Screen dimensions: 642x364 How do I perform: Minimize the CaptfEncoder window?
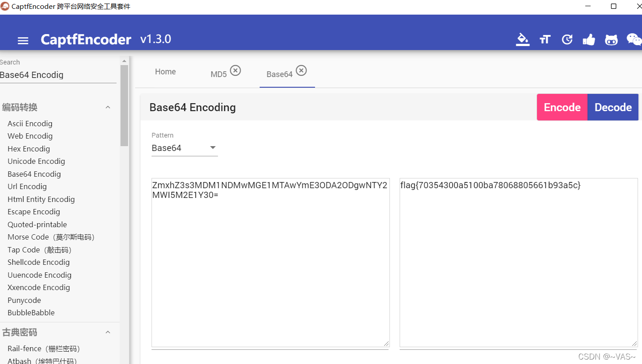coord(588,6)
